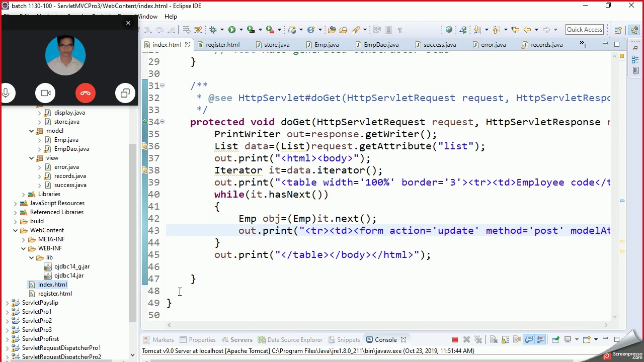Click the Next Annotation arrow icon
This screenshot has width=644, height=362.
(x=477, y=30)
